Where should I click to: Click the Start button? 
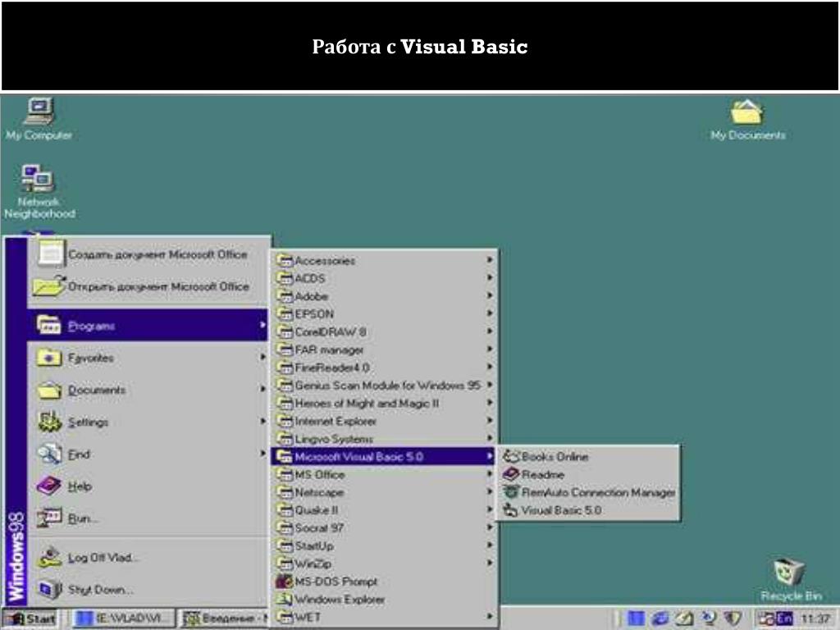(32, 619)
